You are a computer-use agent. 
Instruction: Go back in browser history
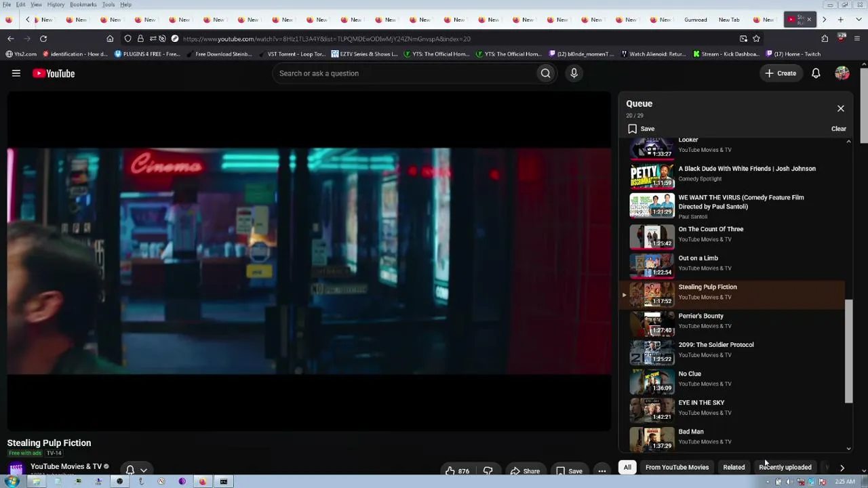(10, 39)
